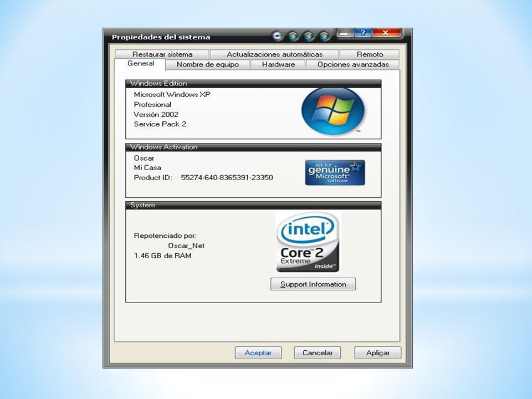Image resolution: width=532 pixels, height=399 pixels.
Task: Click the Intel Core 2 Extreme logo
Action: tap(308, 242)
